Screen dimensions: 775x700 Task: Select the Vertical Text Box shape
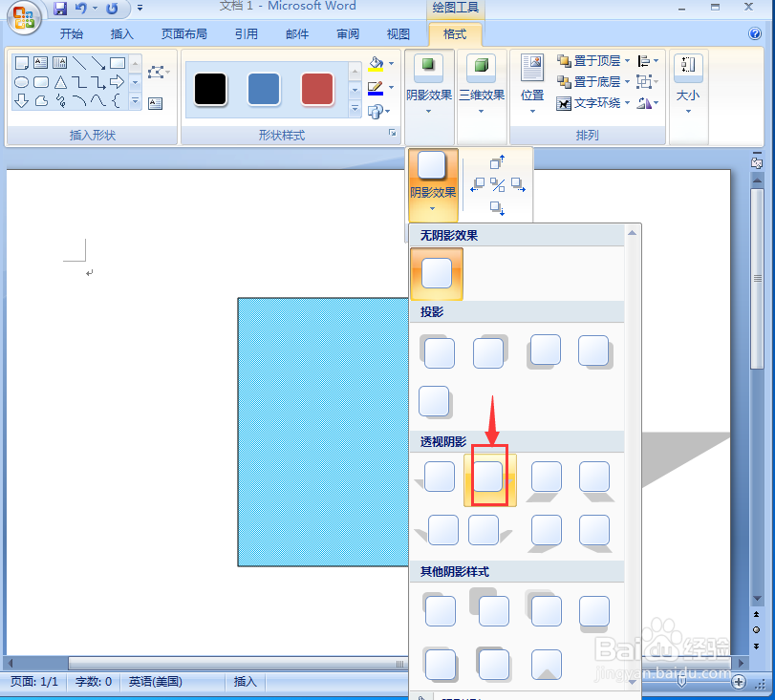pos(60,63)
